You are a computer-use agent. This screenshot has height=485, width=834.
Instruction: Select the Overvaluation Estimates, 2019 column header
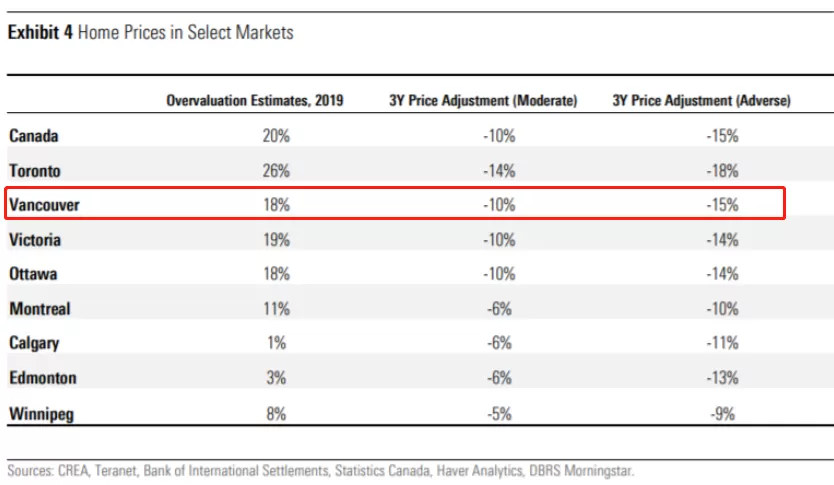tap(255, 101)
